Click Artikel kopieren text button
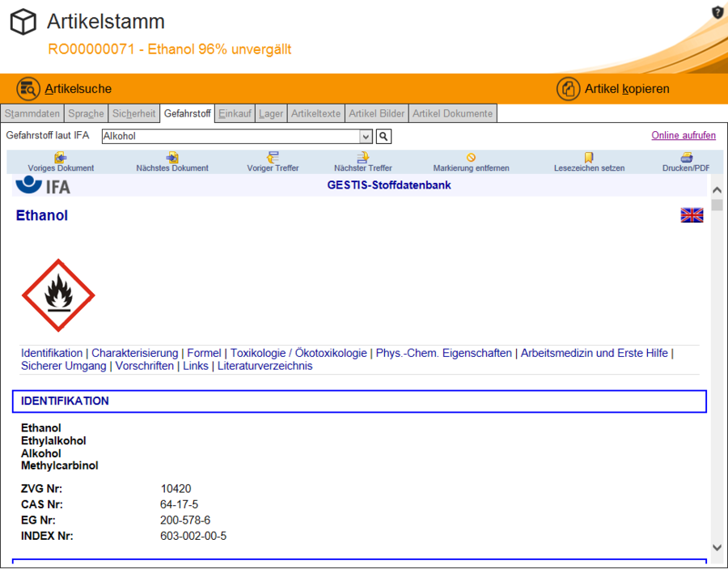This screenshot has height=569, width=728. click(x=627, y=89)
